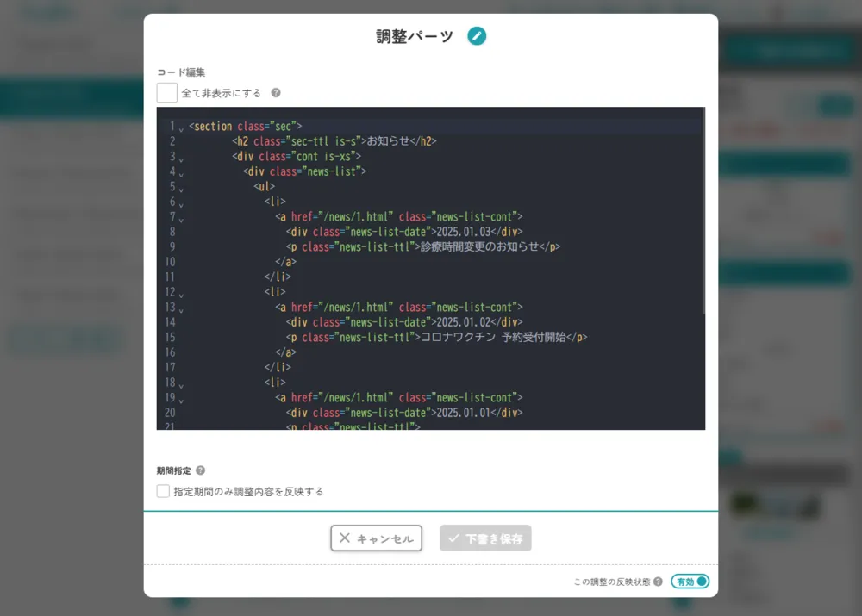
Task: Click the div class="cont is-xs" line
Action: coord(297,157)
